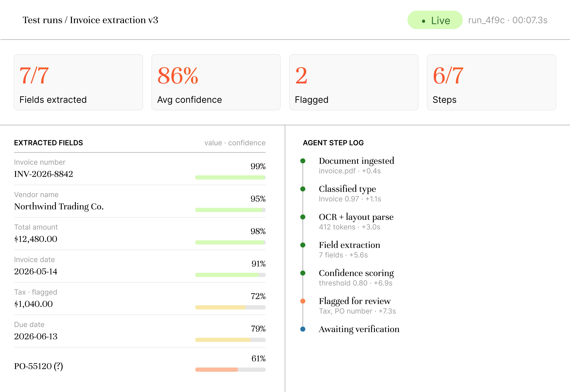The image size is (570, 392).
Task: Click the Field extraction step dot
Action: (303, 245)
